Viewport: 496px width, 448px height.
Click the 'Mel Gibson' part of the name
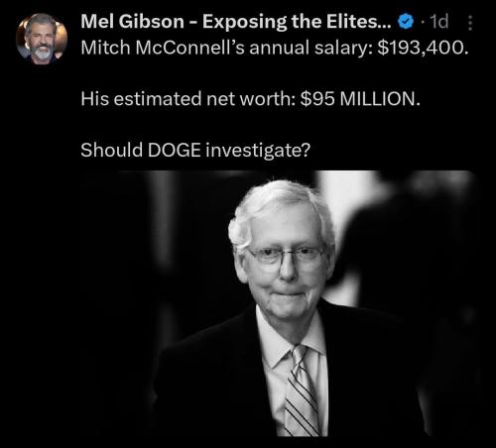(x=132, y=22)
